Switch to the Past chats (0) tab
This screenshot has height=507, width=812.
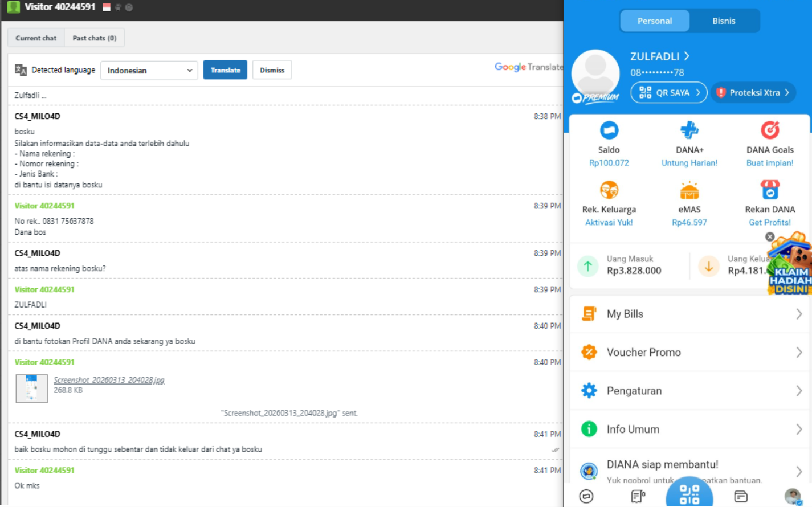(95, 38)
